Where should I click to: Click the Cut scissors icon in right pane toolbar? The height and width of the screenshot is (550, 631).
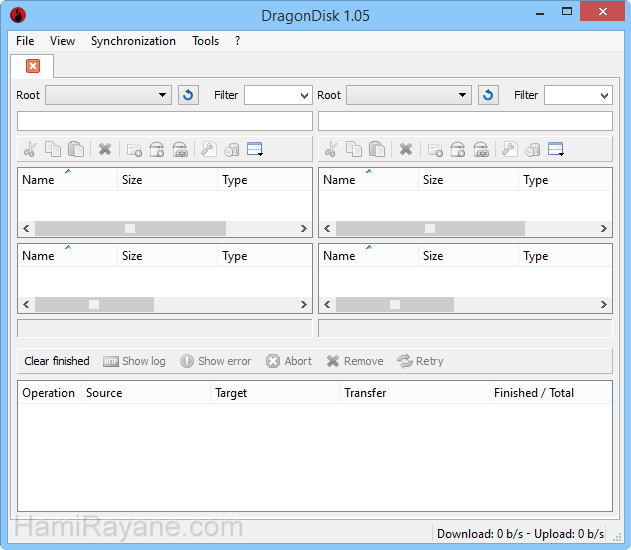click(x=331, y=150)
